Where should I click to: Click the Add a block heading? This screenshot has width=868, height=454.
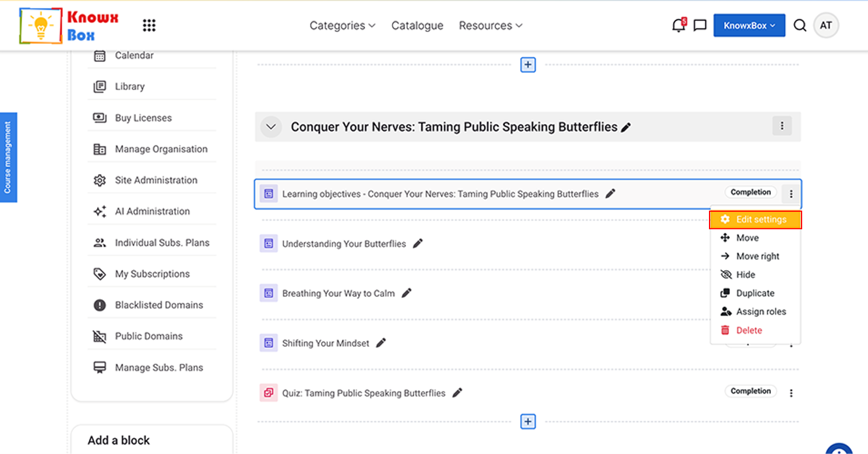119,441
